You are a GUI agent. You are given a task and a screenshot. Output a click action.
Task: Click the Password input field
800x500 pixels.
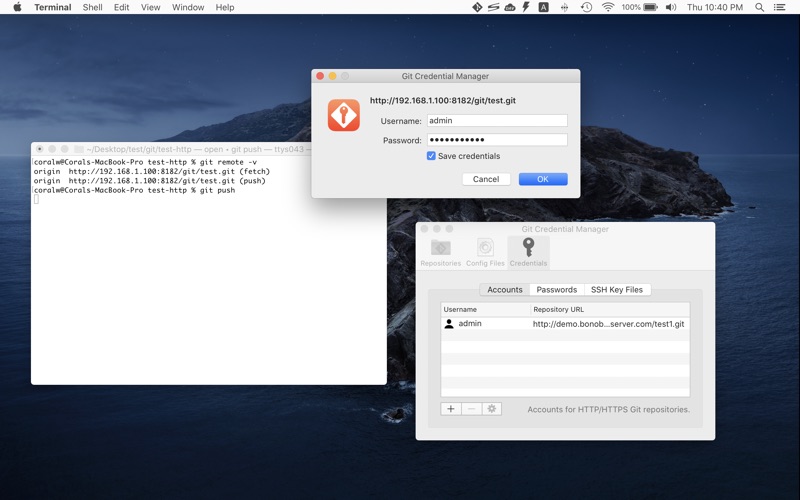pyautogui.click(x=497, y=140)
